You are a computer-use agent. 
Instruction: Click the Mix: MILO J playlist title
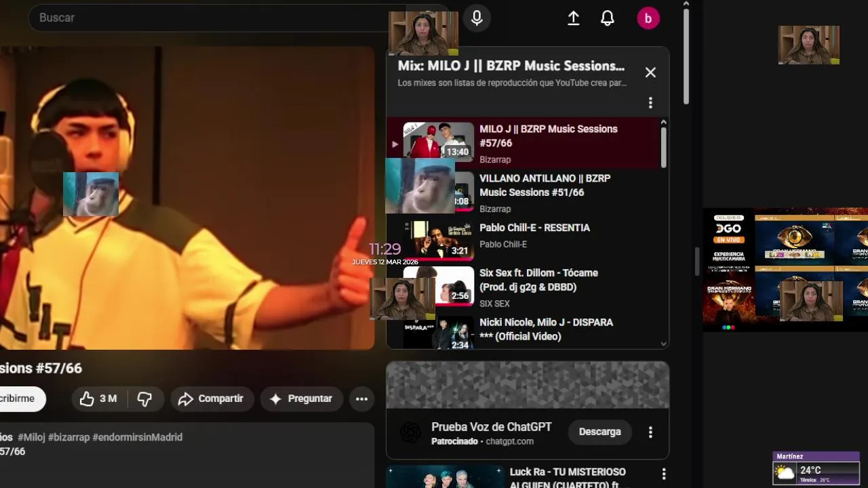511,66
